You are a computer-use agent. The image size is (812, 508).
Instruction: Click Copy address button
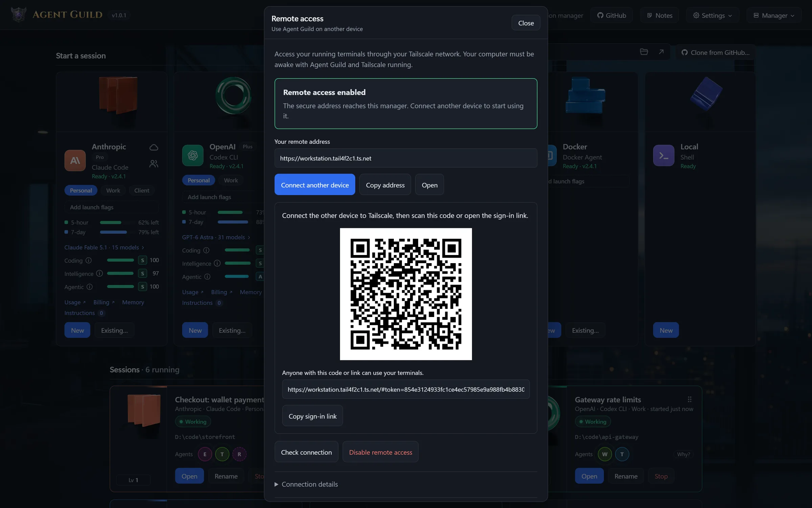coord(385,185)
